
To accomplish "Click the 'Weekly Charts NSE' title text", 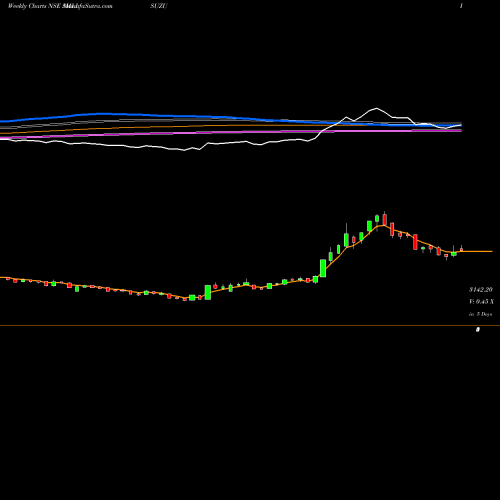I will pyautogui.click(x=34, y=6).
